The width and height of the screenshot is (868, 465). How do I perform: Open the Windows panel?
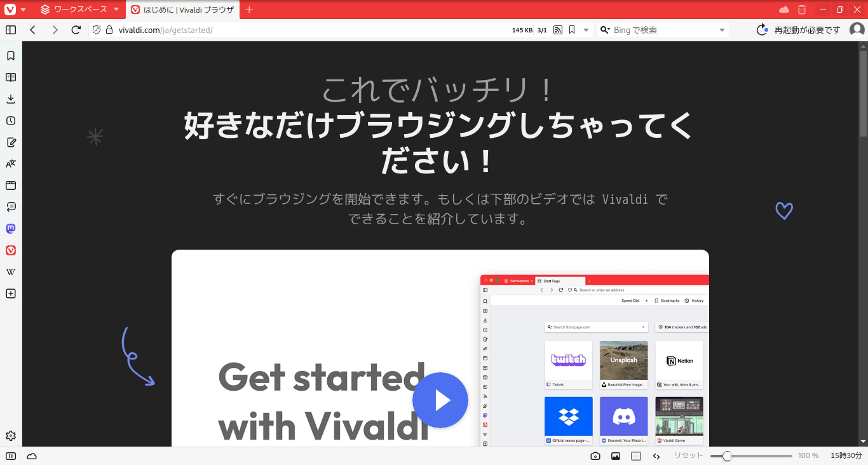[11, 185]
